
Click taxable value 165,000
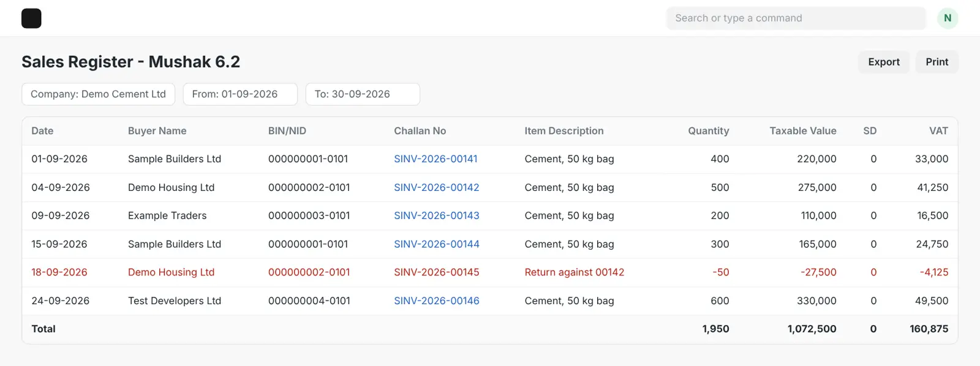point(818,244)
